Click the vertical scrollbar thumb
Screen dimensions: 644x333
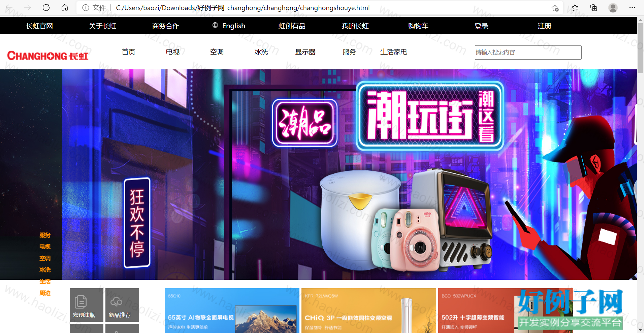640,48
